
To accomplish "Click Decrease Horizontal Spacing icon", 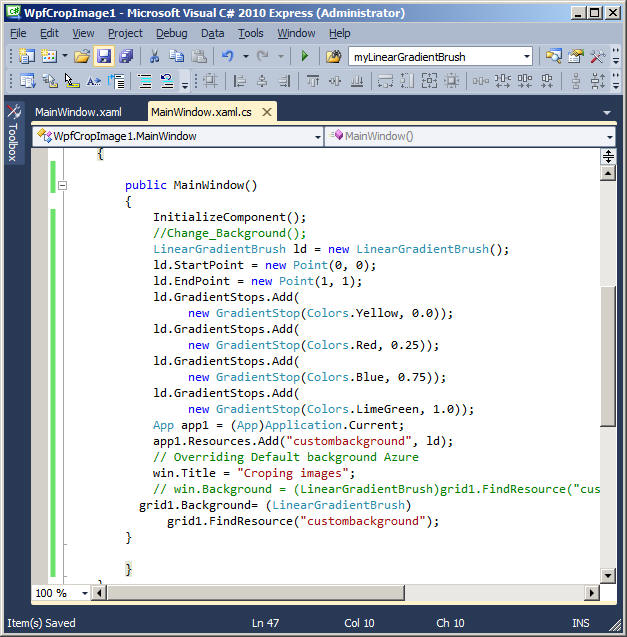I will 525,81.
